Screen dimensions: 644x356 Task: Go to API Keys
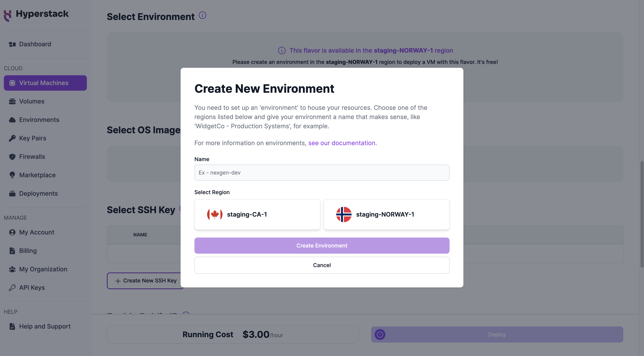(45, 288)
